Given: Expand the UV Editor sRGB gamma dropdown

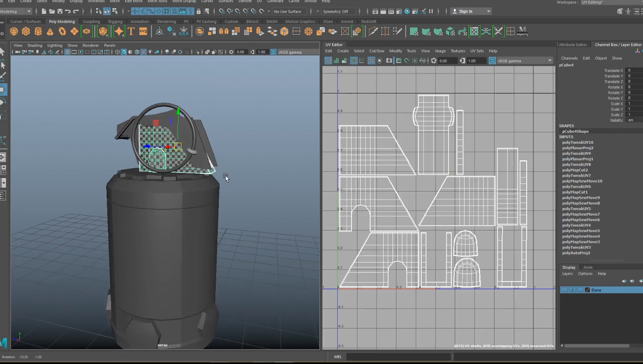Looking at the screenshot, I should tap(550, 61).
